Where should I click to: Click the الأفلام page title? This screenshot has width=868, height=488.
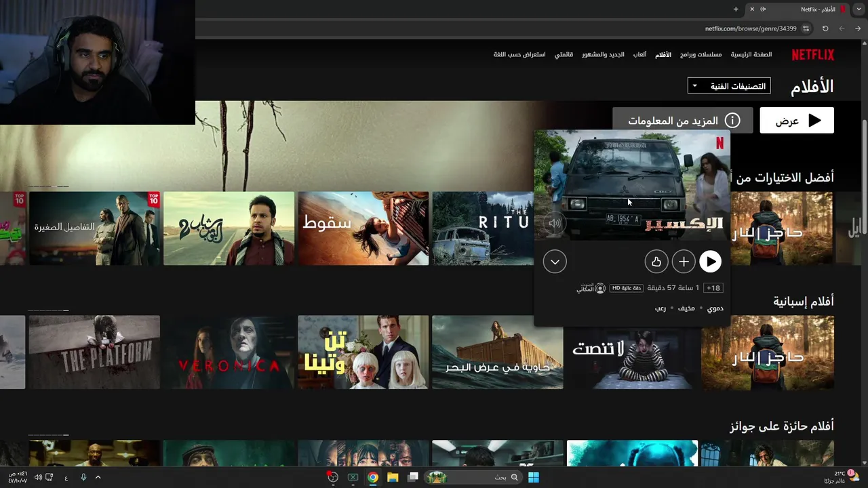(x=812, y=86)
